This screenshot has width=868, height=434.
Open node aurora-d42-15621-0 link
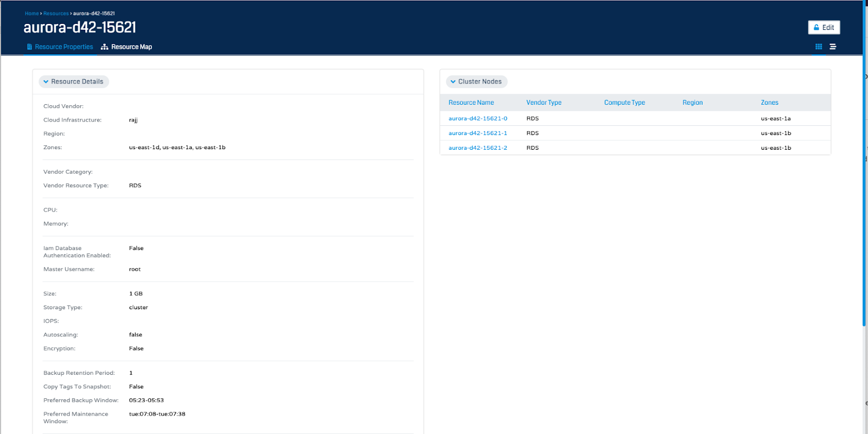click(x=478, y=118)
